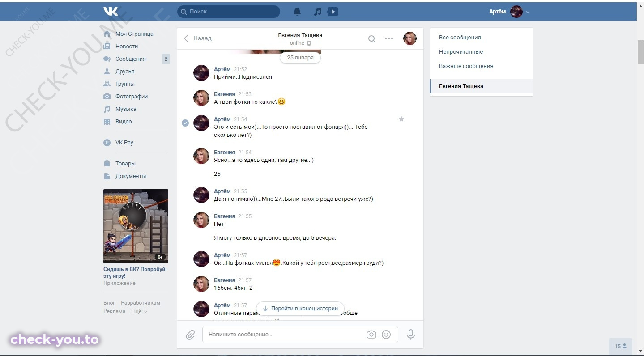Screen dimensions: 644x356
Task: Open the friends online counter showing 15
Action: click(621, 346)
